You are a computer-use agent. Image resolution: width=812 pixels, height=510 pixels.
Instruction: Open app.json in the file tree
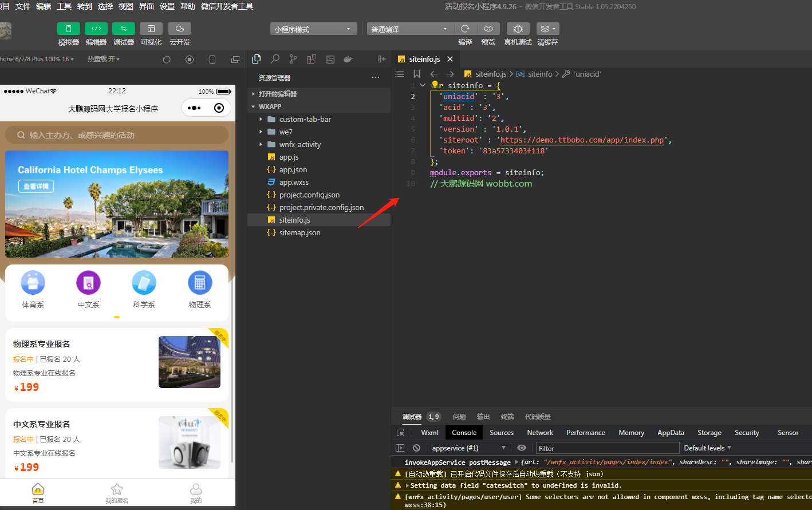[x=293, y=169]
